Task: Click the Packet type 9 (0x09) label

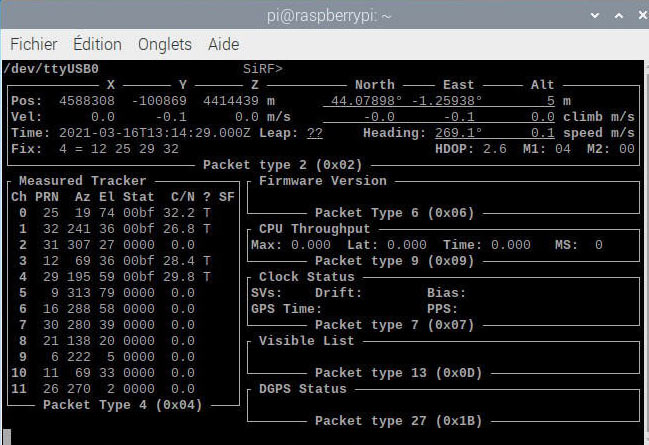Action: point(394,261)
